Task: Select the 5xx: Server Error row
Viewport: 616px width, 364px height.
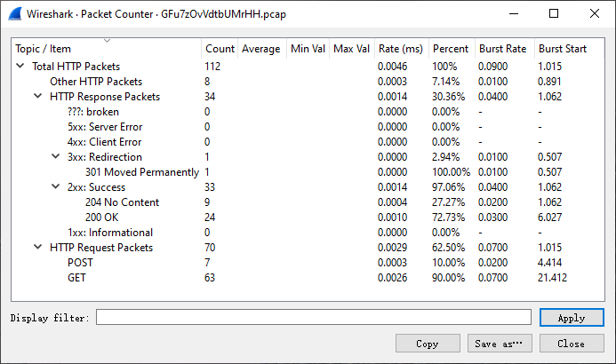Action: (308, 127)
